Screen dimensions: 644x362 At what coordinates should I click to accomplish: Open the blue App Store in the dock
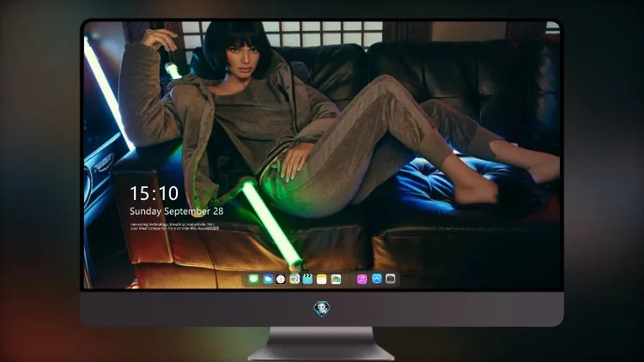click(x=377, y=279)
